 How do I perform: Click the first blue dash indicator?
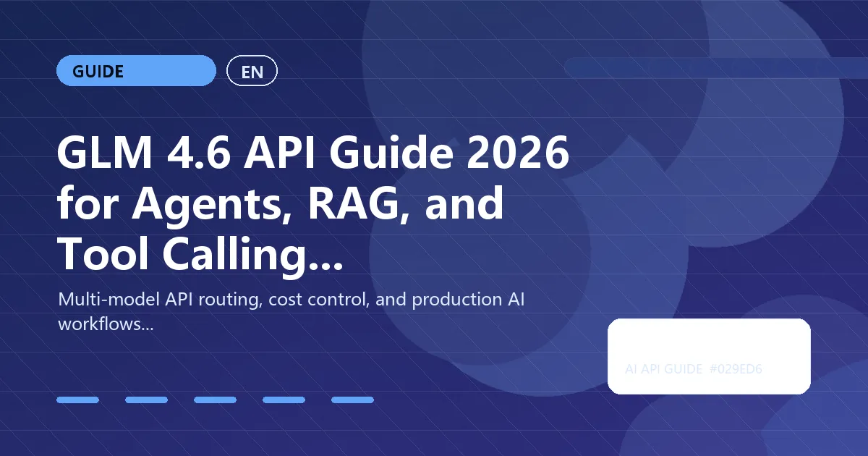(79, 399)
